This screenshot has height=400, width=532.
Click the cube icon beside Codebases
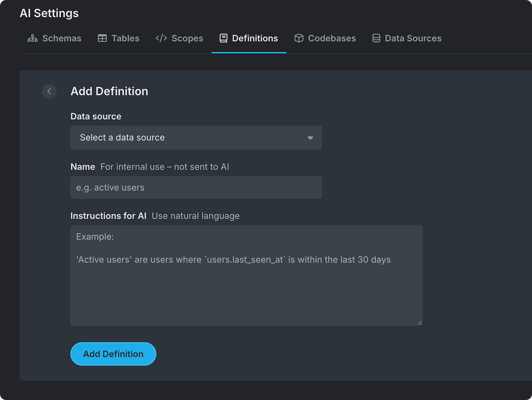[298, 39]
